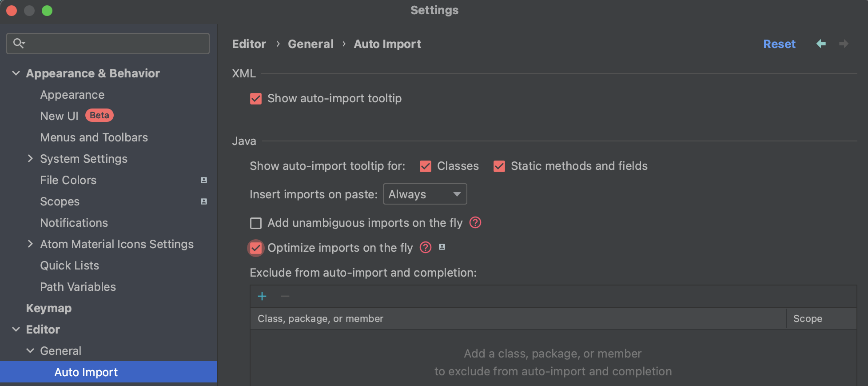The width and height of the screenshot is (868, 386).
Task: Click the plus icon to add exclusion
Action: coord(262,296)
